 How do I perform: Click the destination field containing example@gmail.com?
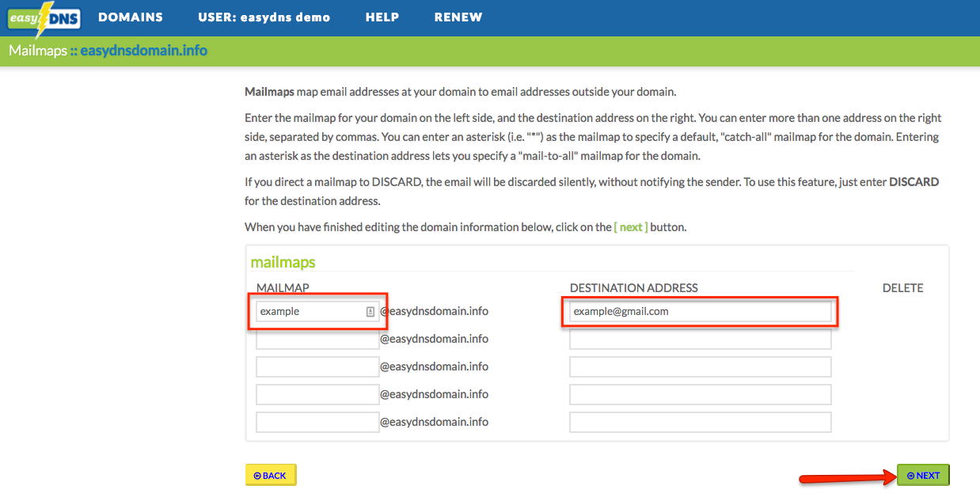700,311
